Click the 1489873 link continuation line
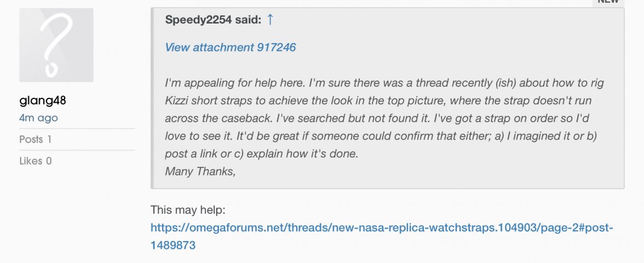 pyautogui.click(x=173, y=246)
